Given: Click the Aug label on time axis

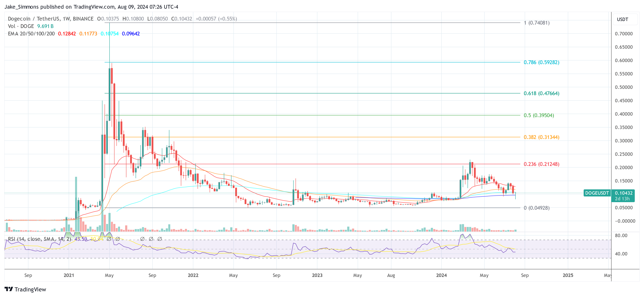Looking at the screenshot, I should click(391, 275).
